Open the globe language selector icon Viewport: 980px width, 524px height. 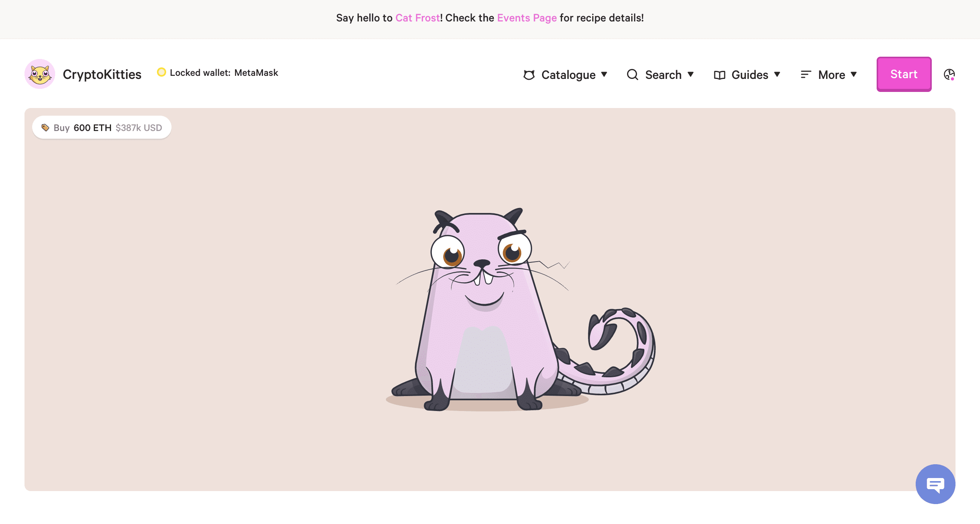pyautogui.click(x=949, y=74)
